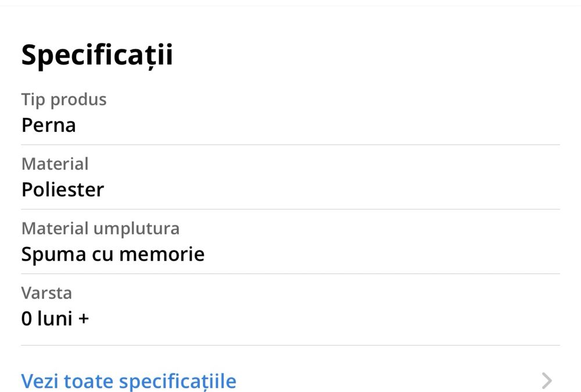The height and width of the screenshot is (392, 581).
Task: Tap the word 'produs' in the gray label
Action: tap(78, 100)
